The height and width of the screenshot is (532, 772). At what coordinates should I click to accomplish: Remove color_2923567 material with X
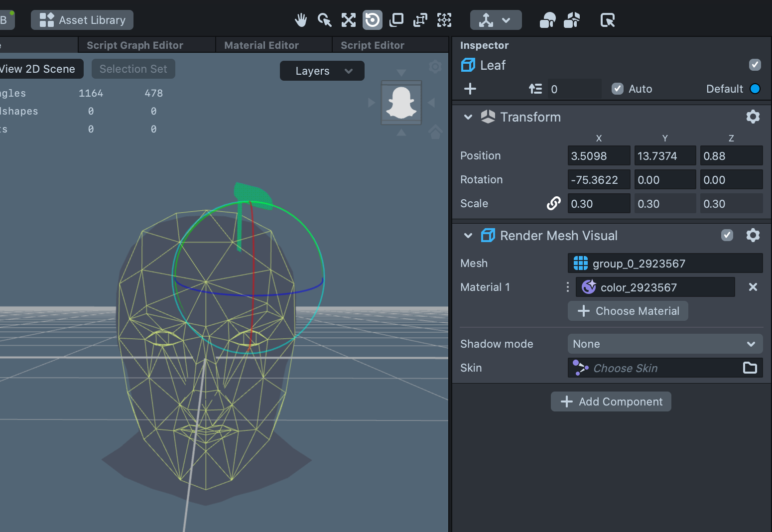tap(753, 287)
